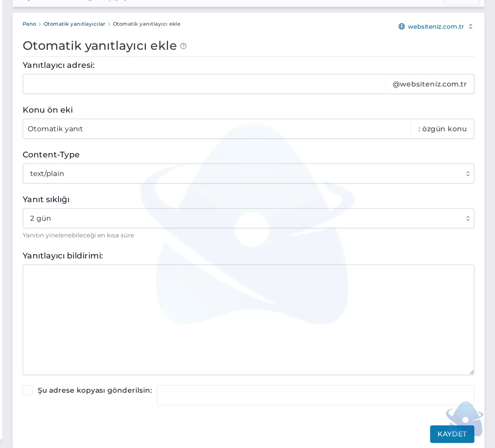This screenshot has width=495, height=448.
Task: Click the 'Yanıtın yinelenebileceği en kısa süre' hint
Action: (x=78, y=235)
